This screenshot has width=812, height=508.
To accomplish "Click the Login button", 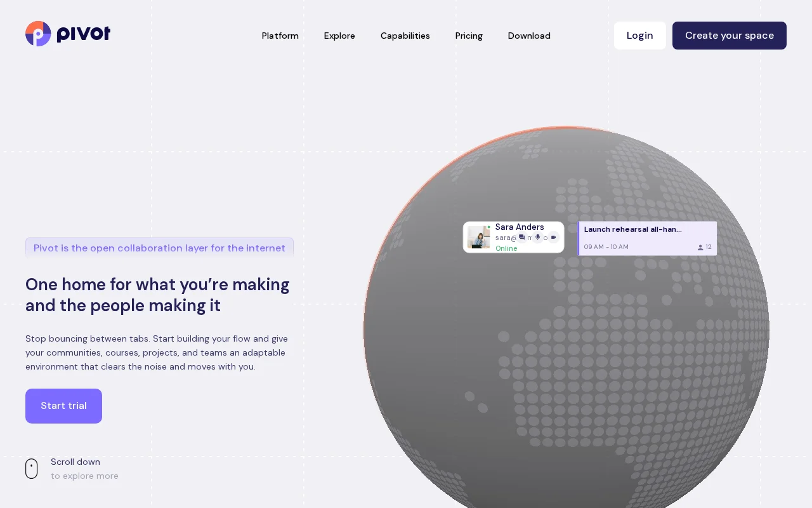I will pyautogui.click(x=639, y=36).
